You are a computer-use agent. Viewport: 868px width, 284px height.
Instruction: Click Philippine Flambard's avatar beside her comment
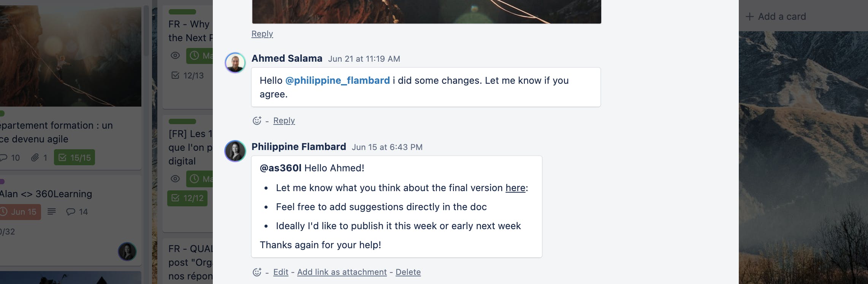click(x=235, y=151)
